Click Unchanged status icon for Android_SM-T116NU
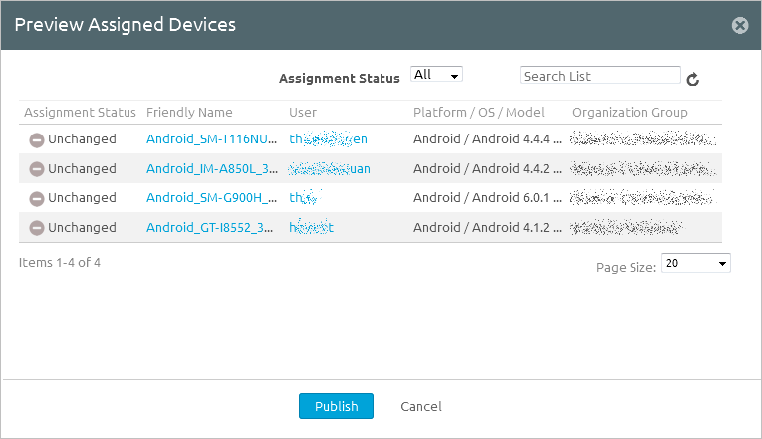The height and width of the screenshot is (439, 762). click(36, 140)
